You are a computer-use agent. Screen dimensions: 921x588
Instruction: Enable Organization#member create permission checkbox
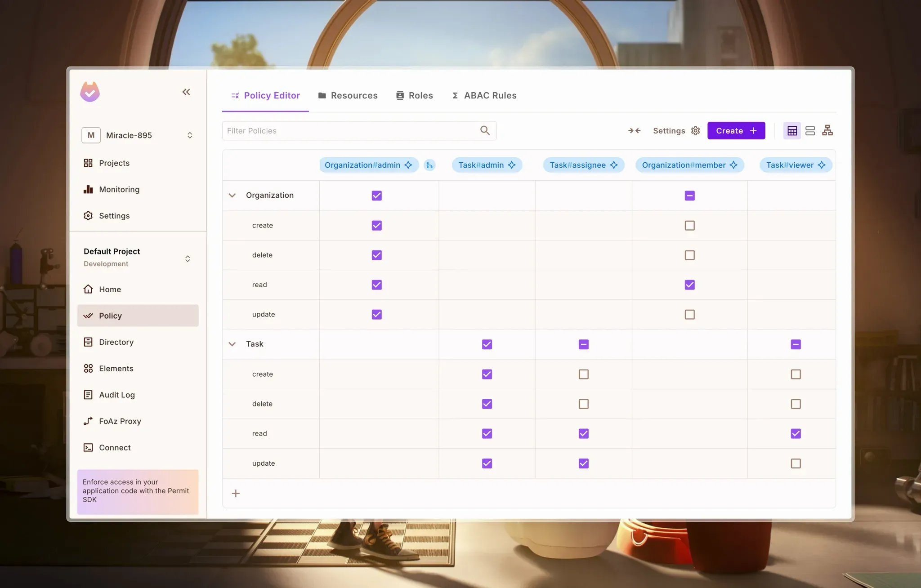[x=689, y=225]
